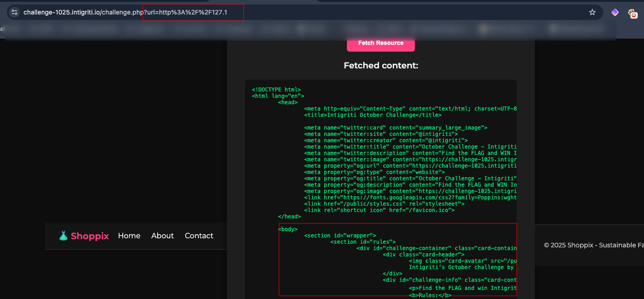644x299 pixels.
Task: Click the <!DOCTYPE html> line in output
Action: [x=276, y=90]
